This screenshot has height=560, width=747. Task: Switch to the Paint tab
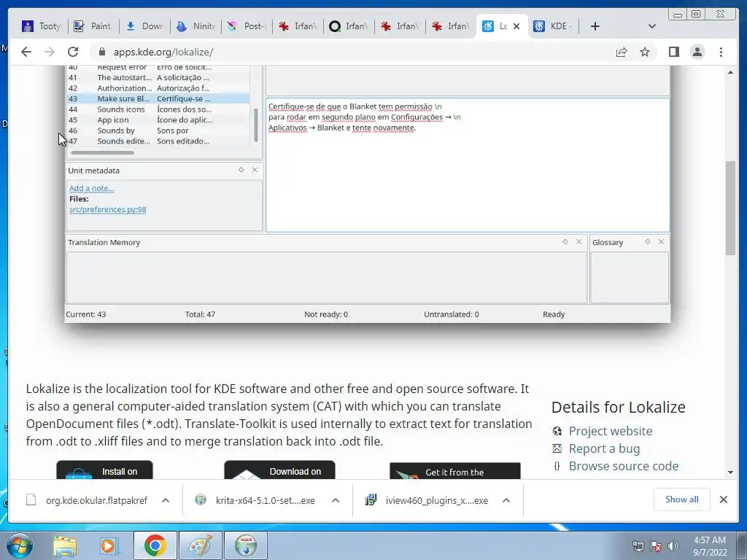(x=93, y=26)
